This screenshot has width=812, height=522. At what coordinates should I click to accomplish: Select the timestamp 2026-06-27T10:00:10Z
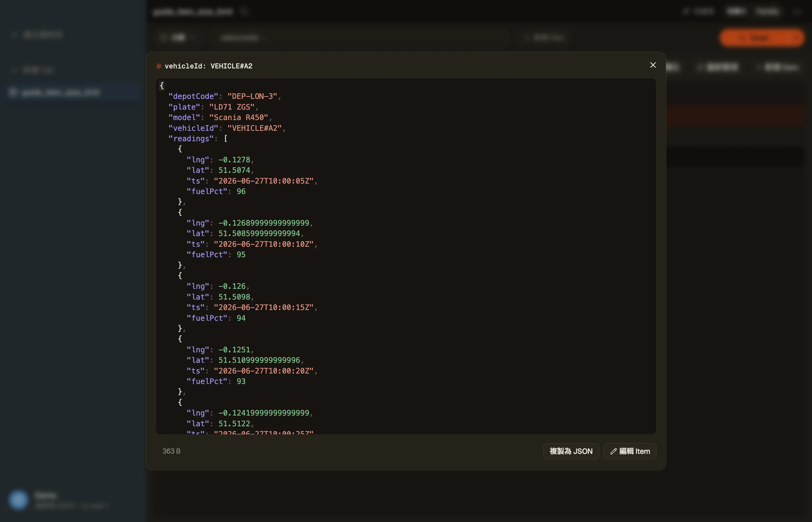(x=264, y=244)
